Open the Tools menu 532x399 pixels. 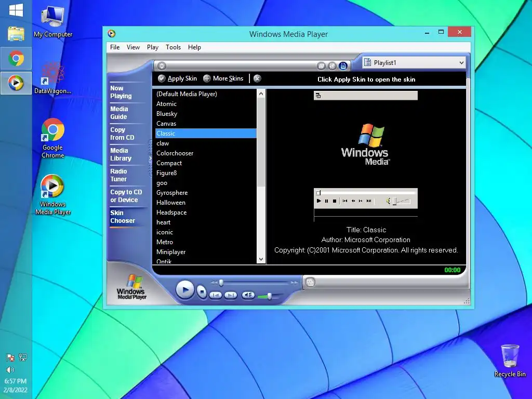(173, 47)
